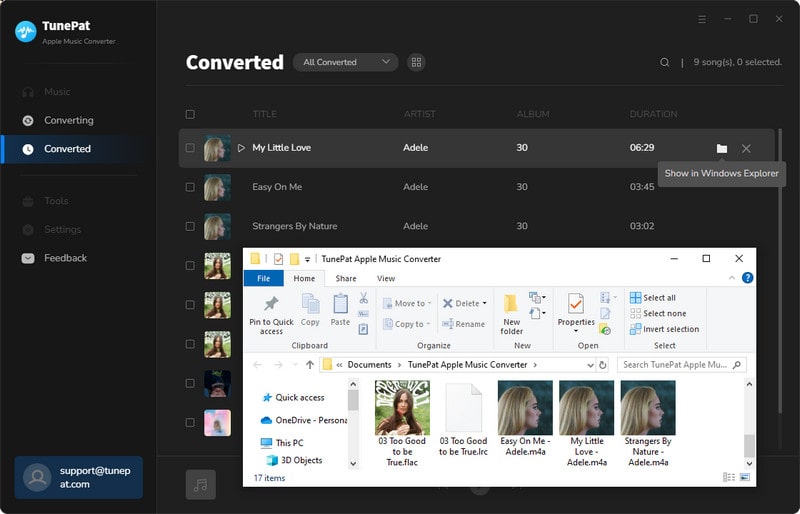Check the last song row checkbox

[x=190, y=423]
